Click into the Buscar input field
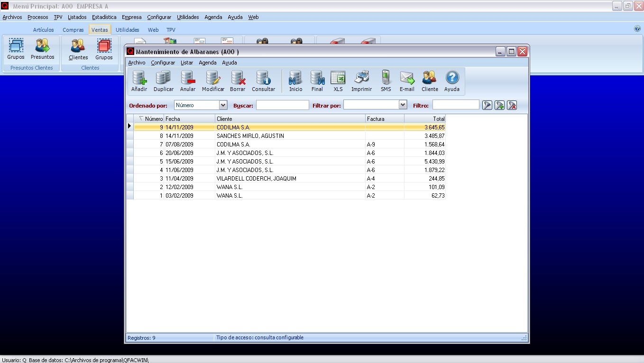Screen dimensions: 644x363 tap(283, 105)
